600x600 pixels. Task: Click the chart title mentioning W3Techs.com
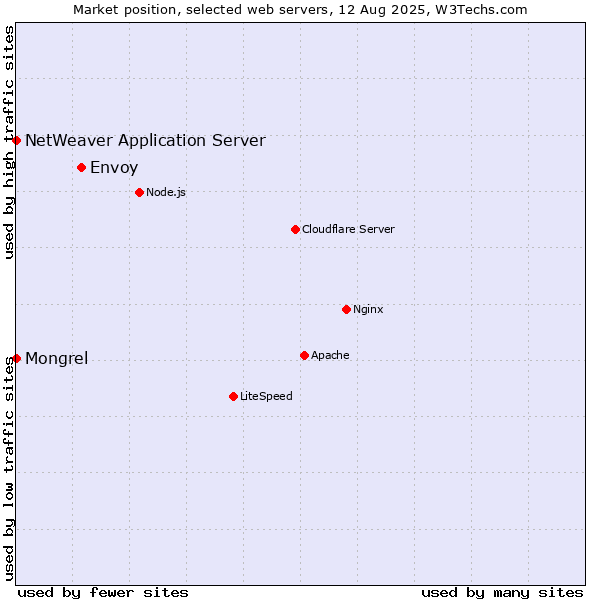[x=300, y=10]
